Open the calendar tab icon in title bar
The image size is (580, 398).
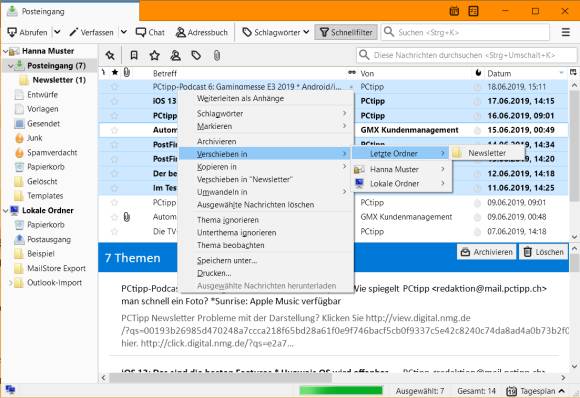454,11
